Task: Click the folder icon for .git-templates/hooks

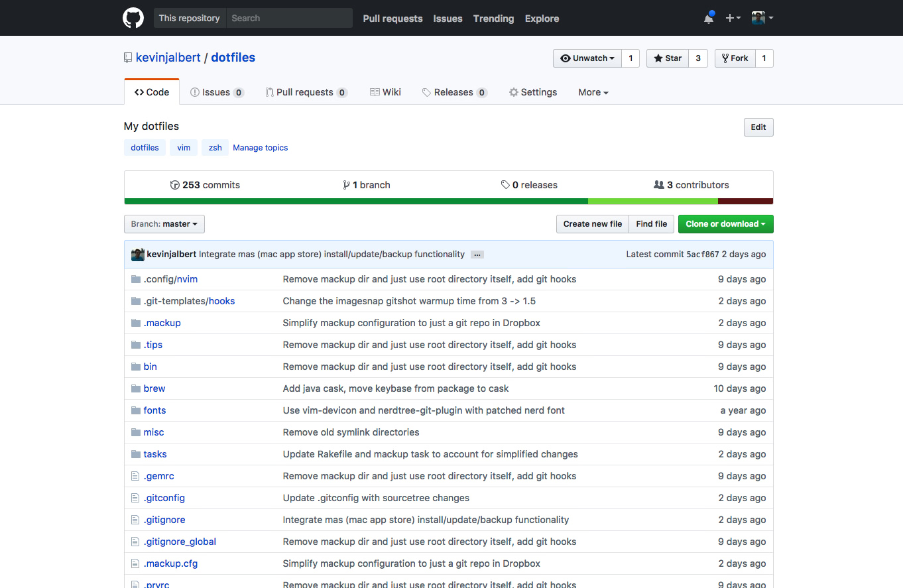Action: coord(136,301)
